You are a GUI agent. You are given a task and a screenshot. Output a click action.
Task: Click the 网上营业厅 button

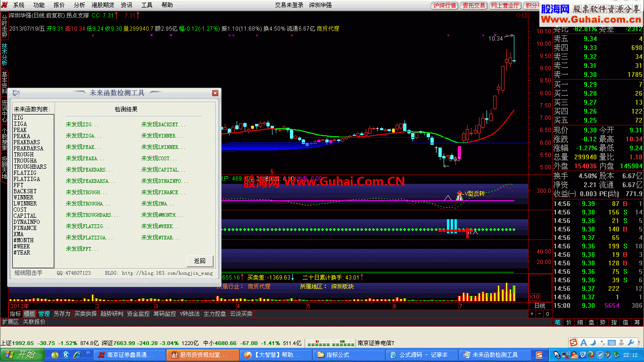(505, 5)
